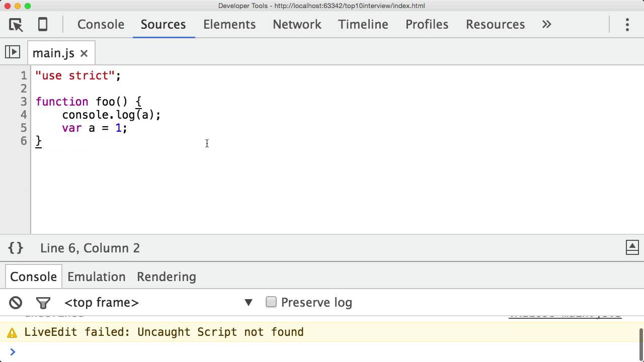Click the warning triangle icon
The image size is (644, 362).
(x=12, y=332)
